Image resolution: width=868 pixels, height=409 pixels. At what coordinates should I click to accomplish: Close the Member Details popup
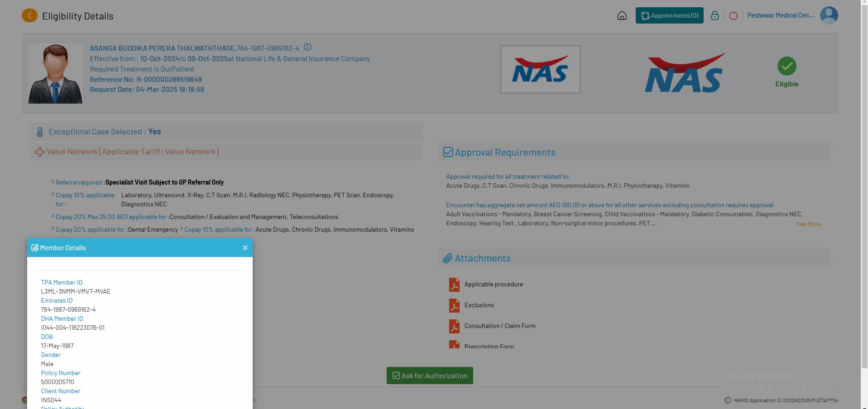[245, 247]
